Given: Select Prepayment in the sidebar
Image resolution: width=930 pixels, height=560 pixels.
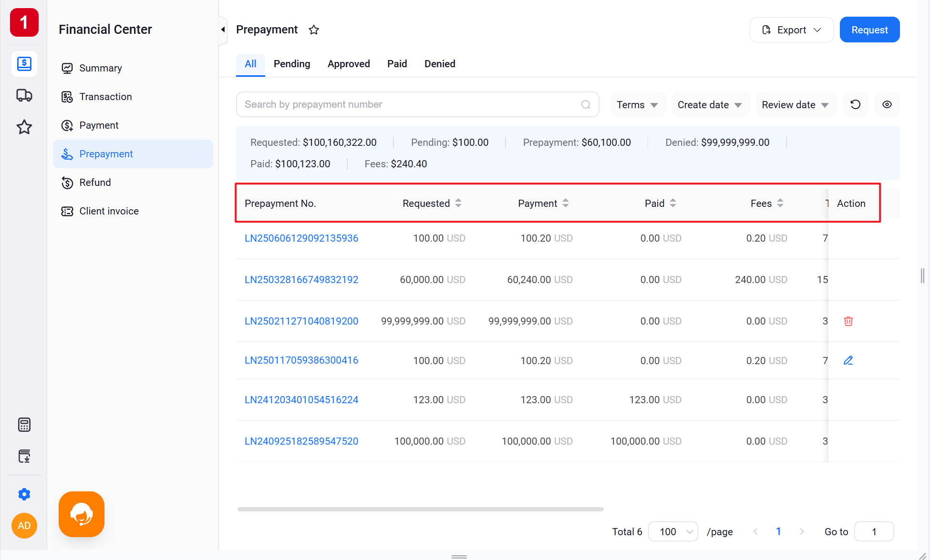Looking at the screenshot, I should 133,154.
